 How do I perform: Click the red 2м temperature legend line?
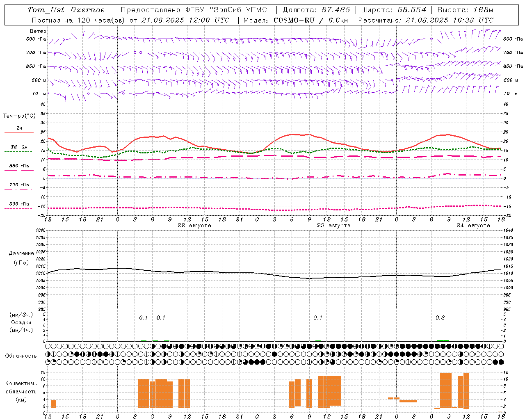(x=19, y=132)
